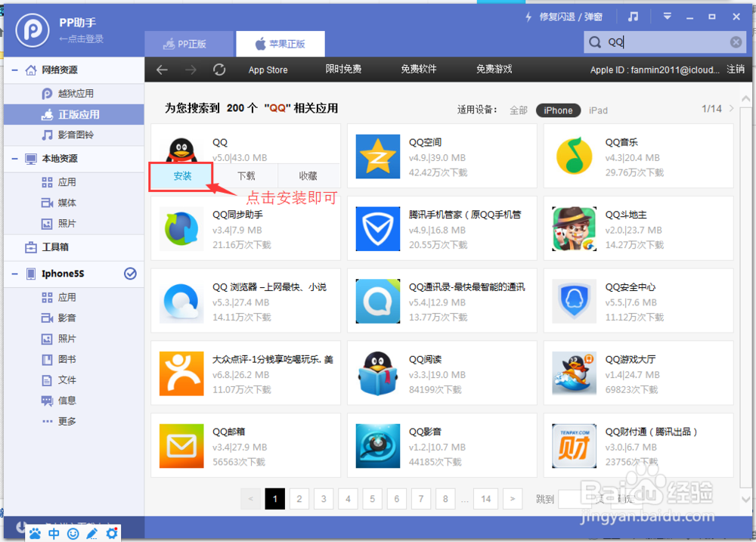Open the 免费游戏 menu item
The image size is (756, 542).
[494, 69]
